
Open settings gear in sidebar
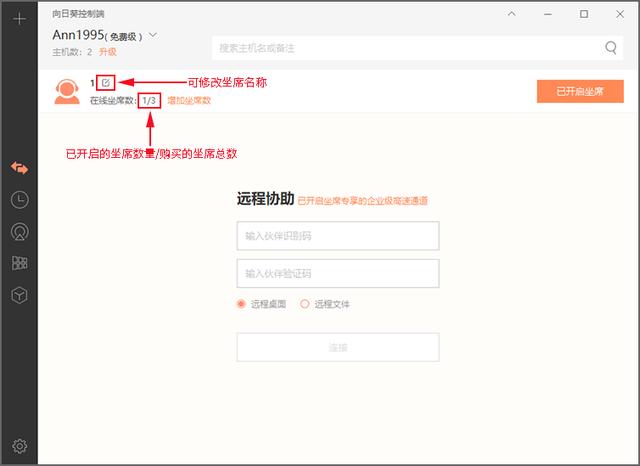19,446
